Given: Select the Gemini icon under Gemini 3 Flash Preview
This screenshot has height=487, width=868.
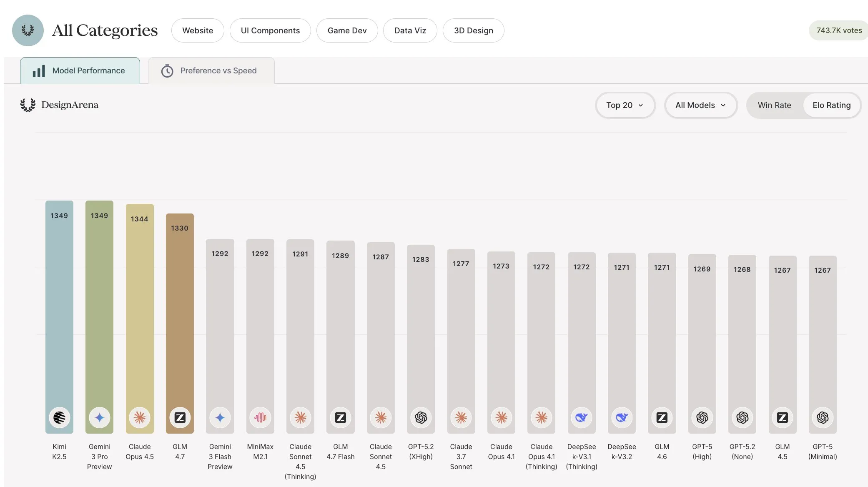Looking at the screenshot, I should click(x=220, y=417).
